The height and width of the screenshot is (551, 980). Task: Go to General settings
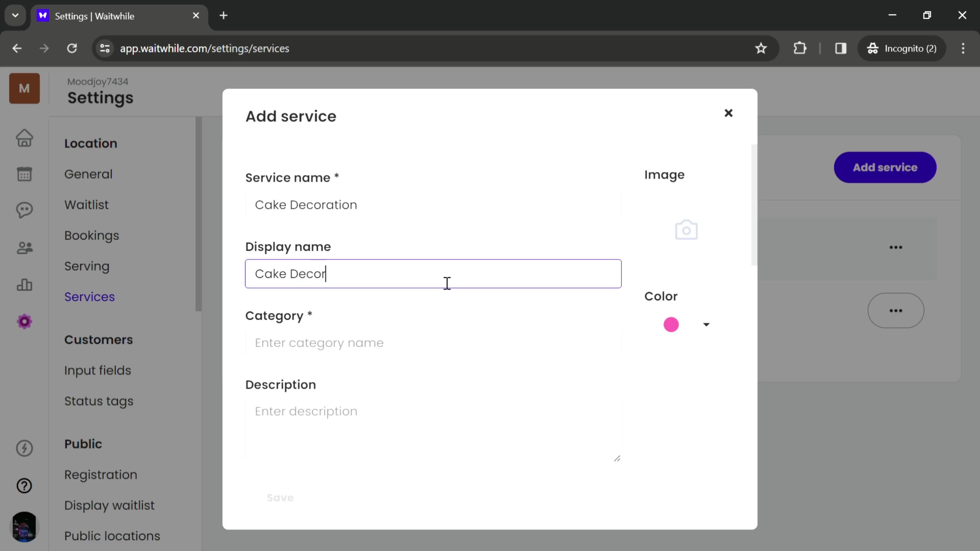[x=88, y=174]
